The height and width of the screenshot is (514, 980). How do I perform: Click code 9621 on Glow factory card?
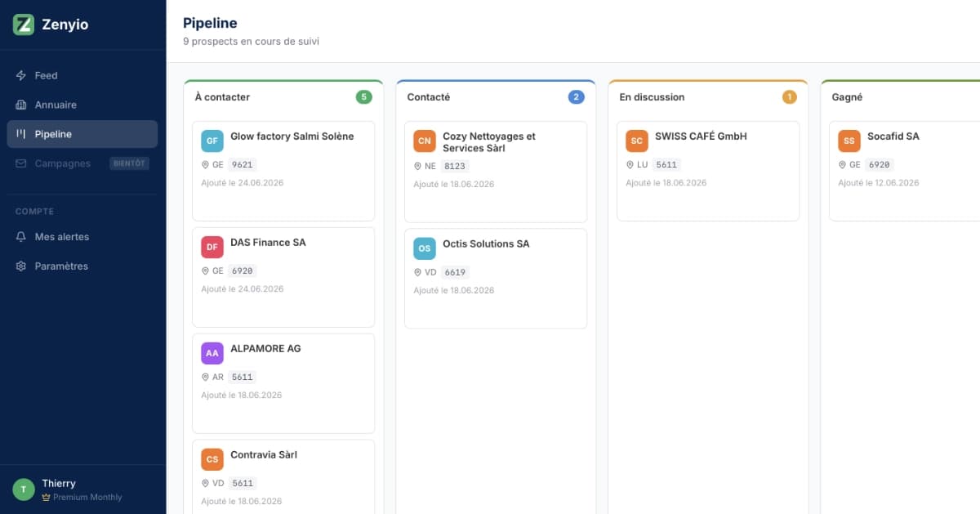(243, 164)
